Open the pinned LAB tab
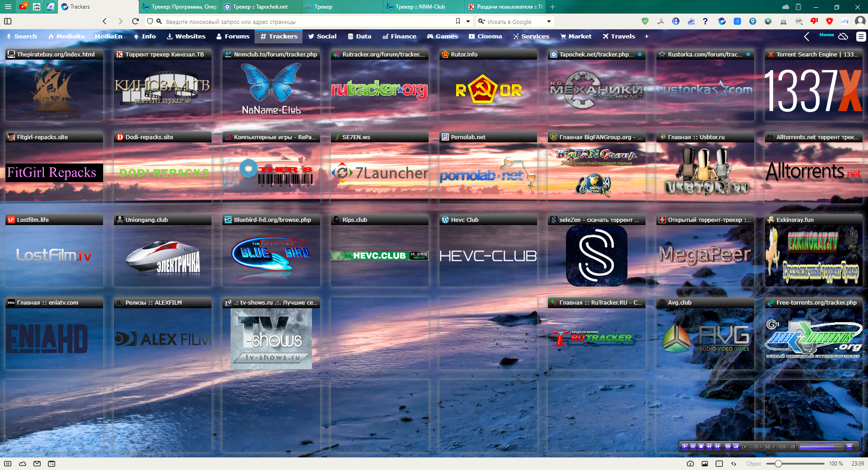 pyautogui.click(x=37, y=7)
